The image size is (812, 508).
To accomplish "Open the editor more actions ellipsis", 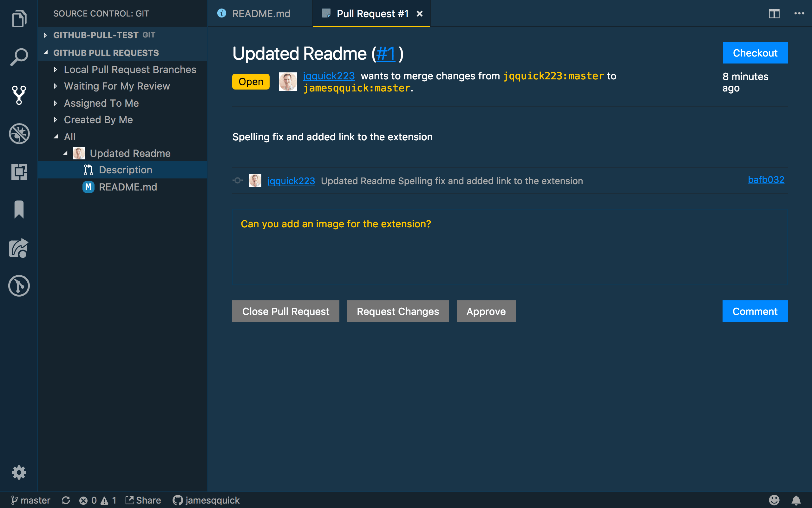I will 799,13.
